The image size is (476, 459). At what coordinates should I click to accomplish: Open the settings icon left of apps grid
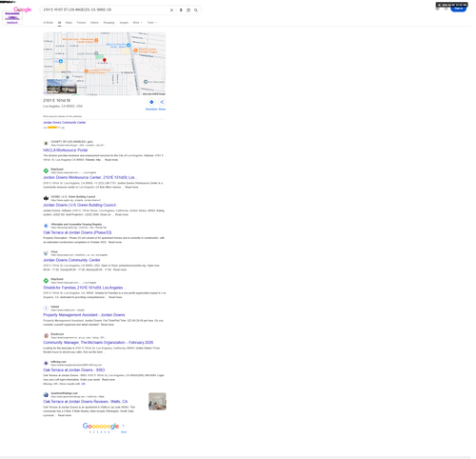438,9
